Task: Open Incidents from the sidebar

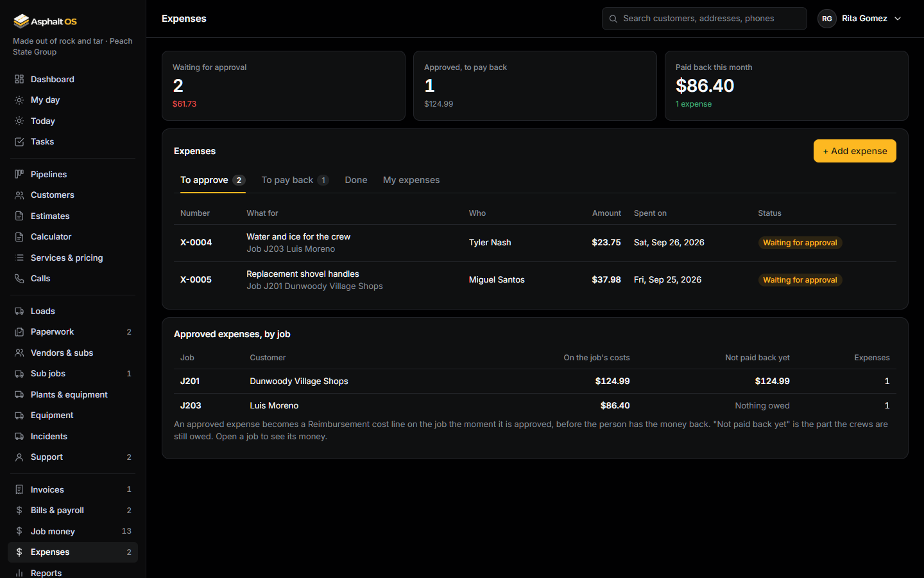Action: pos(73,436)
